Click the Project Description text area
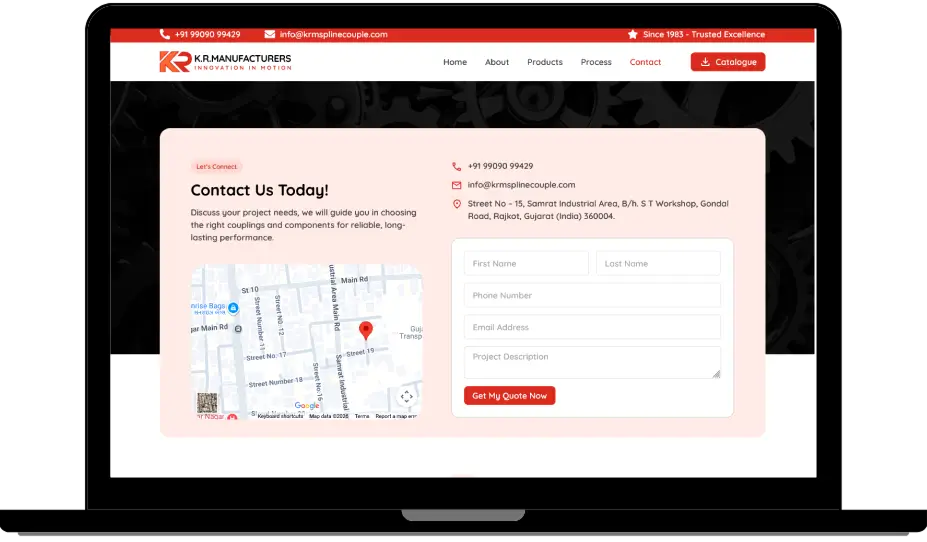The height and width of the screenshot is (542, 927). pyautogui.click(x=592, y=362)
